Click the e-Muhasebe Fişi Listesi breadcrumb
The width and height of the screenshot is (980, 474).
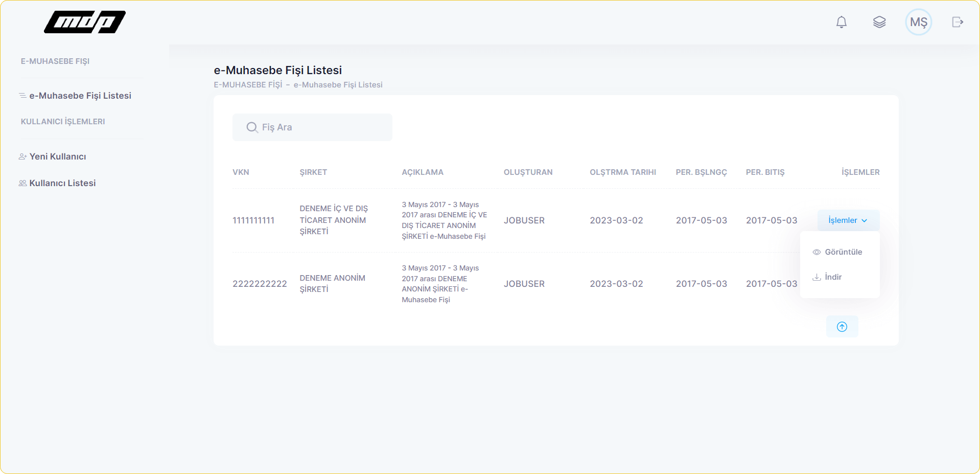(x=338, y=85)
